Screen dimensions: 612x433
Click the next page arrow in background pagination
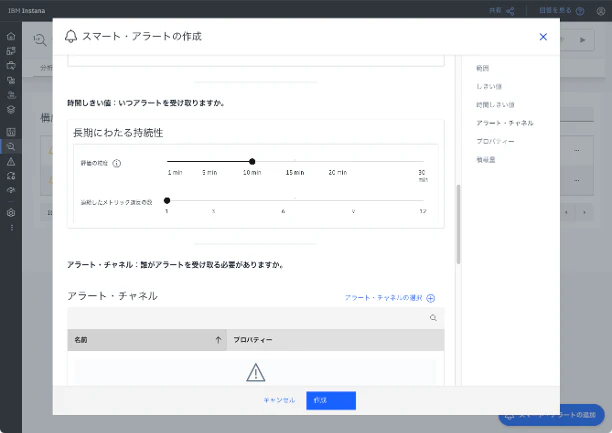[x=584, y=213]
